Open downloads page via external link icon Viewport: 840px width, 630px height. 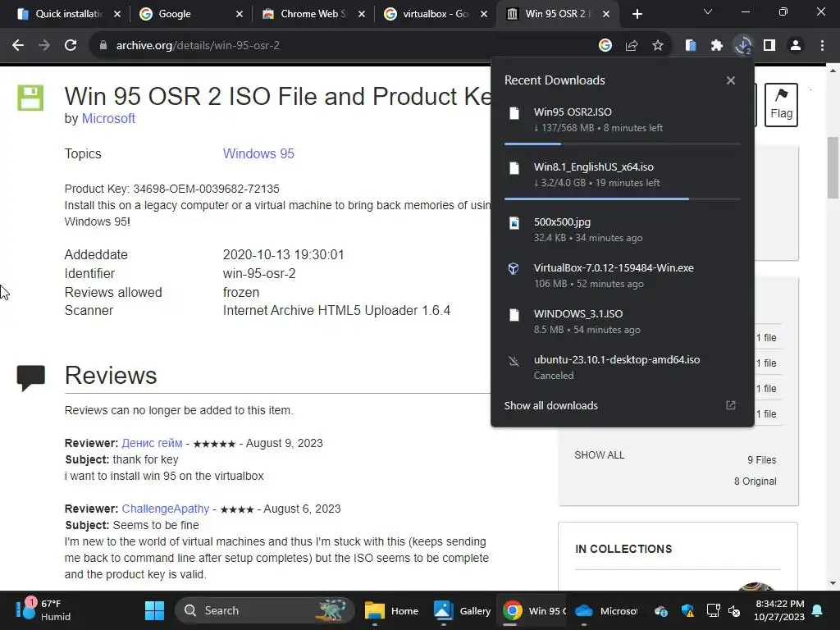(x=731, y=405)
